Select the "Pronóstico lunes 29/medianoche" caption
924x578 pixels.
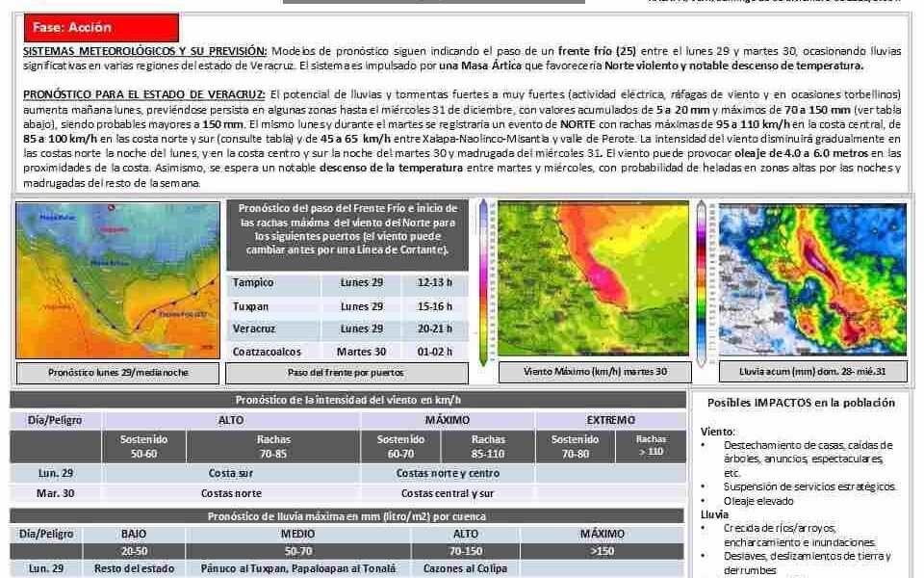(117, 373)
